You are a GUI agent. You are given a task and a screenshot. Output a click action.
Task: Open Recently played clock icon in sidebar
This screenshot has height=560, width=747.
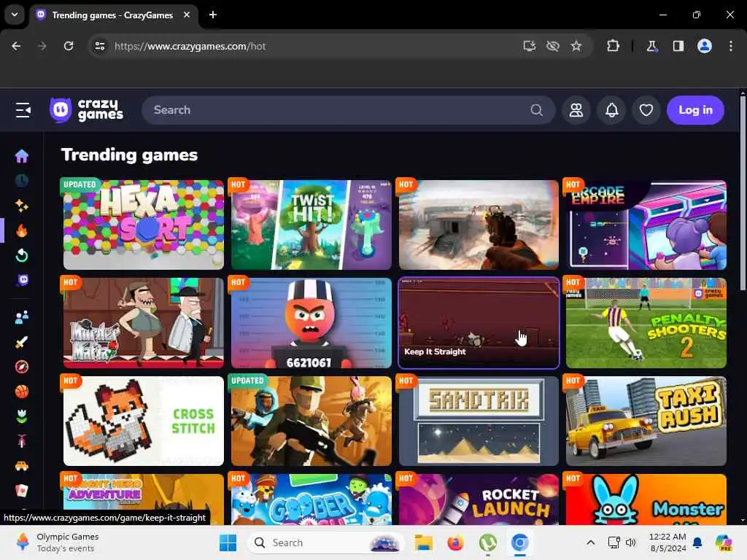tap(21, 181)
